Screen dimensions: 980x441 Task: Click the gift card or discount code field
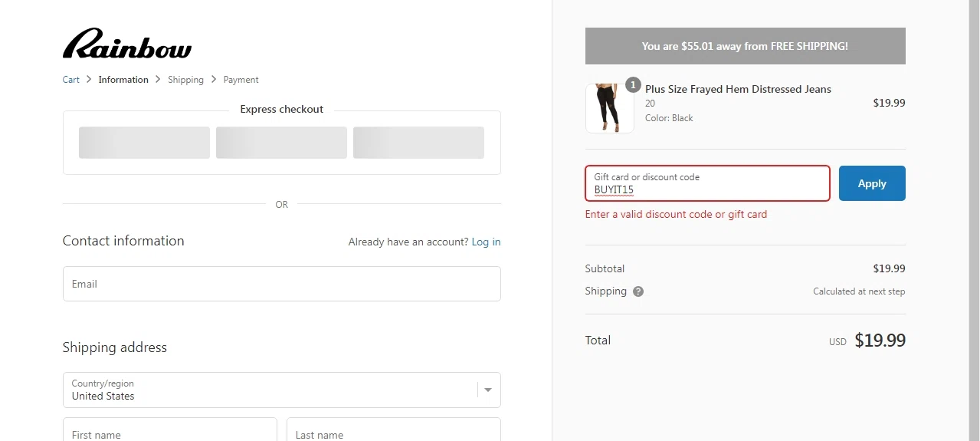tap(706, 184)
